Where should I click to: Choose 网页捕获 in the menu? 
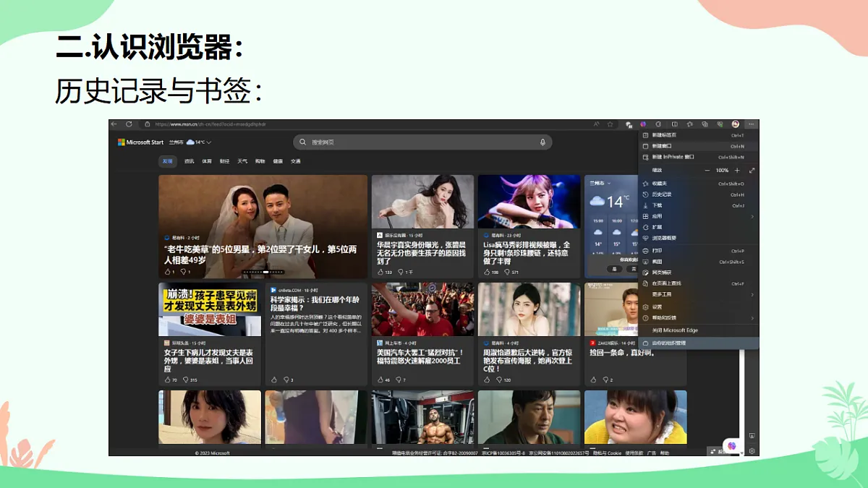click(x=699, y=273)
